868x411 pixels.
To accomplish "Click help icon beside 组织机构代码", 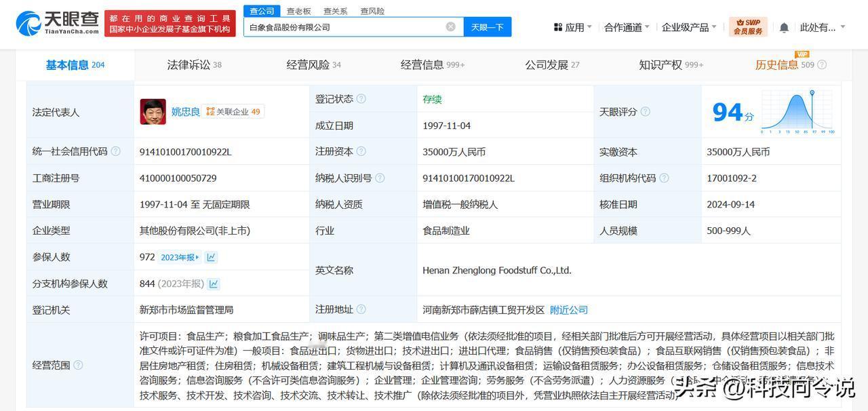I will pos(664,178).
